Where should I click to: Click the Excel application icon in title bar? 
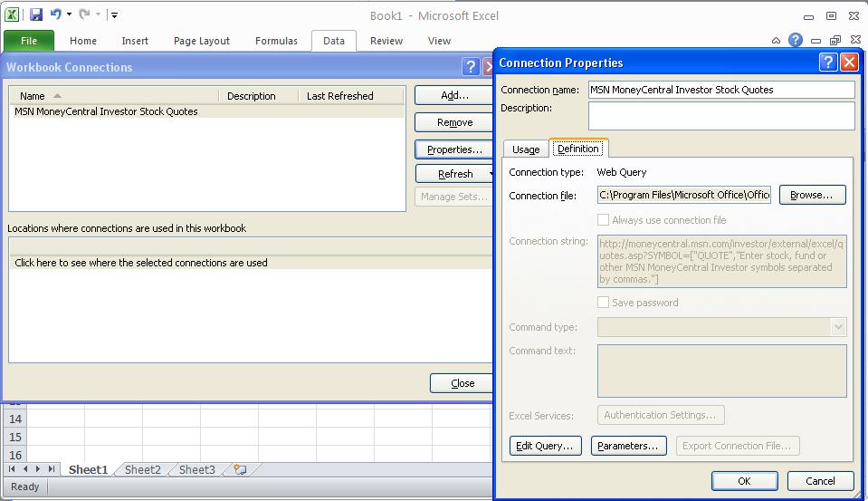point(12,14)
